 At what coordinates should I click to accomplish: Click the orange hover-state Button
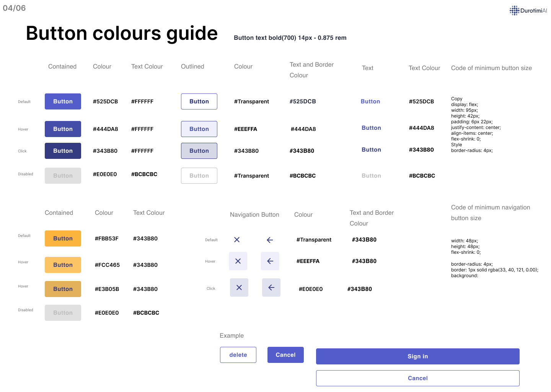pos(63,265)
